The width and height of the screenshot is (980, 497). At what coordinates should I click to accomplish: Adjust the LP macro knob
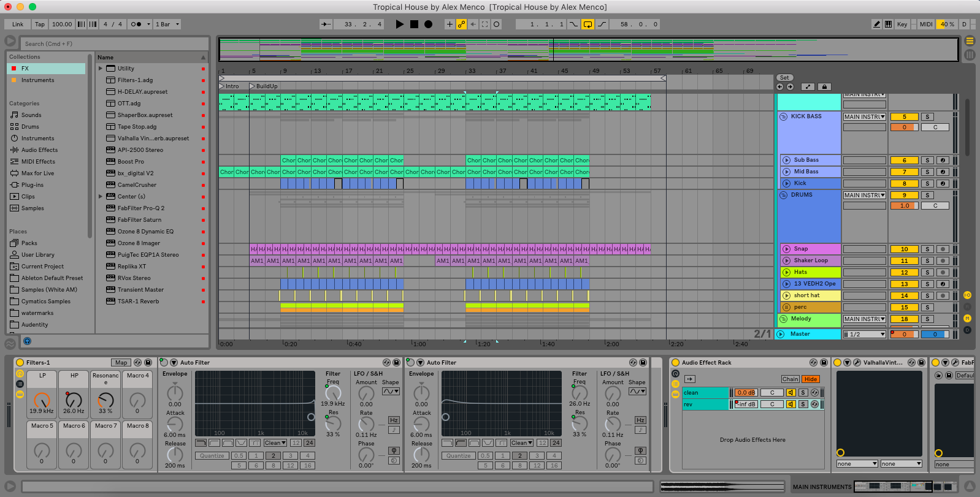42,400
